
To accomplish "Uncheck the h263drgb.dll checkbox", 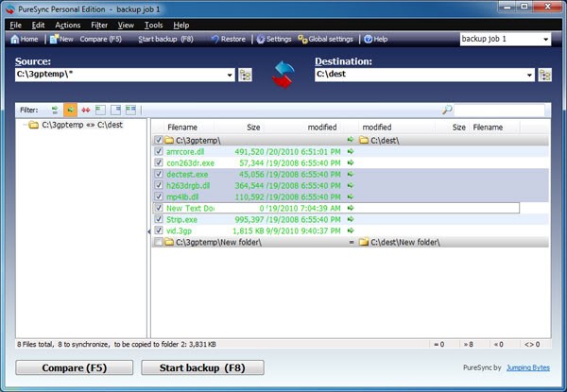I will [x=159, y=185].
